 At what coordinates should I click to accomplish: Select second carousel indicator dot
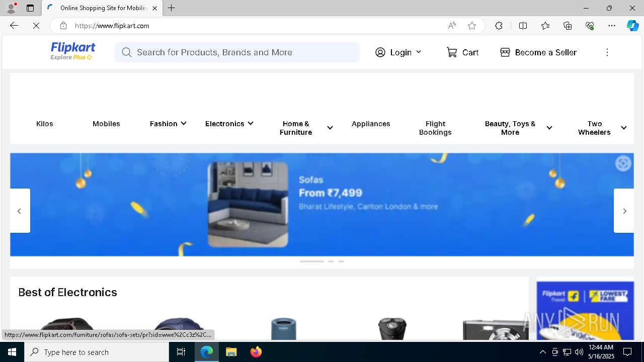click(x=331, y=261)
